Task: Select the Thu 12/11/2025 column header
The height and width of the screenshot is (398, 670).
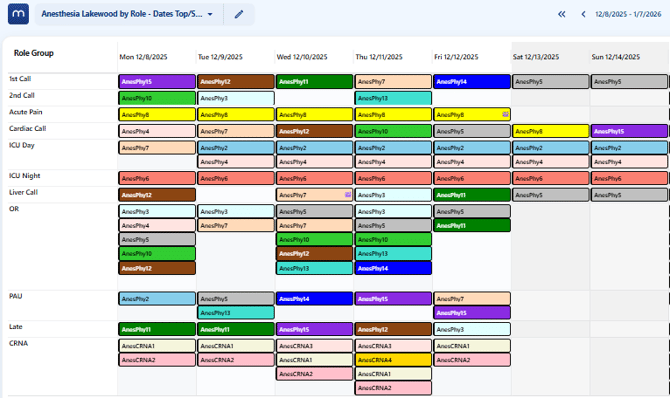Action: tap(379, 57)
